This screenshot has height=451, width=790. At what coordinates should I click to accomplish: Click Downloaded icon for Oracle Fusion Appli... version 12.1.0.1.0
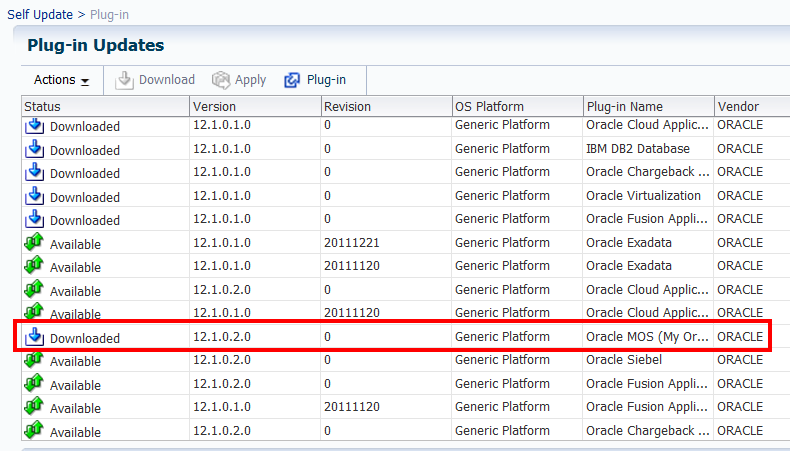coord(34,219)
